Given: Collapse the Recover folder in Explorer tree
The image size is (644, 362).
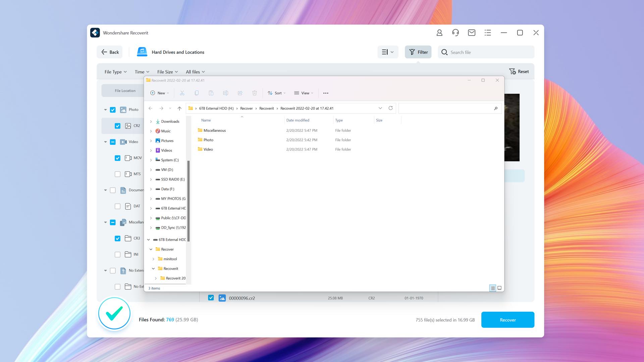Looking at the screenshot, I should [151, 249].
